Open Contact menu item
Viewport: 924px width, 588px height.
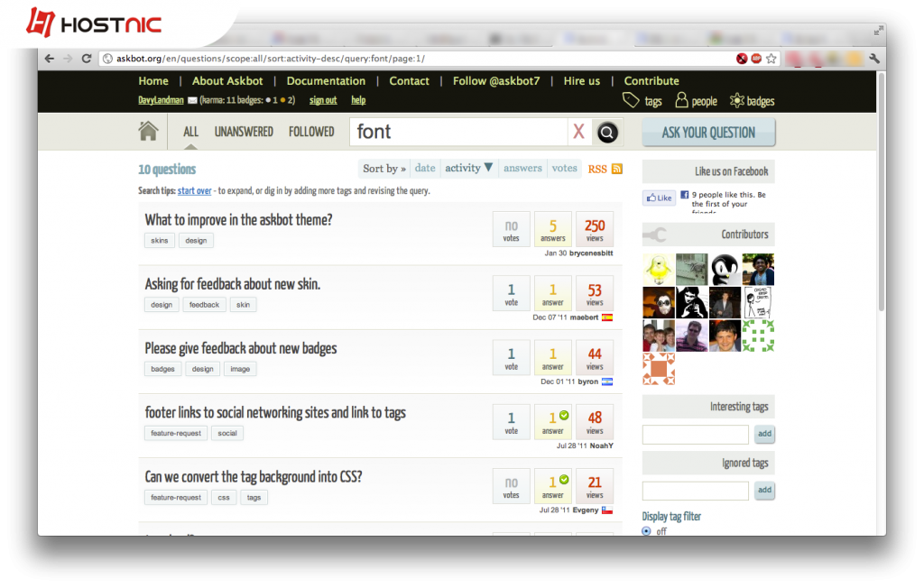click(409, 81)
